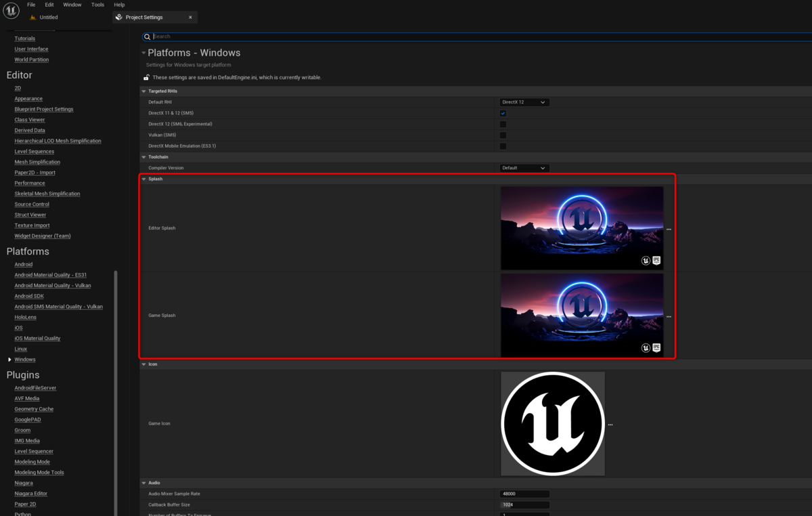
Task: Click the Project Settings tab icon
Action: pyautogui.click(x=118, y=17)
